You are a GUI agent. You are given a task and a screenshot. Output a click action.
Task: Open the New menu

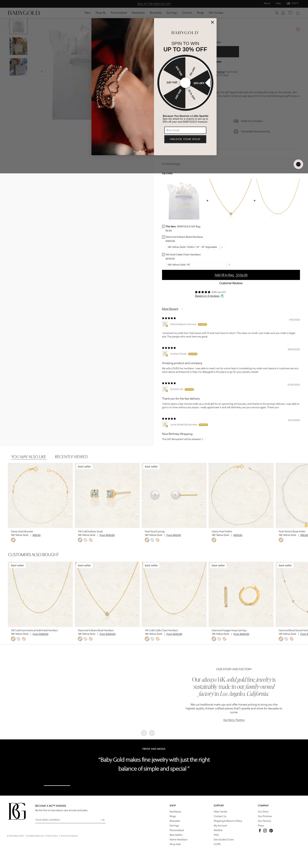(x=88, y=13)
